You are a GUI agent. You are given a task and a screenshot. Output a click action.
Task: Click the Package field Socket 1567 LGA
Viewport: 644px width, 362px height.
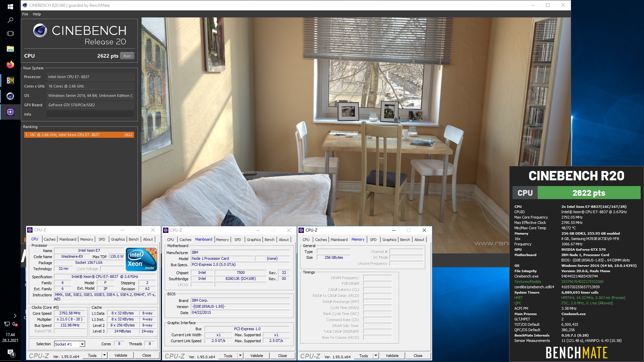click(x=89, y=262)
